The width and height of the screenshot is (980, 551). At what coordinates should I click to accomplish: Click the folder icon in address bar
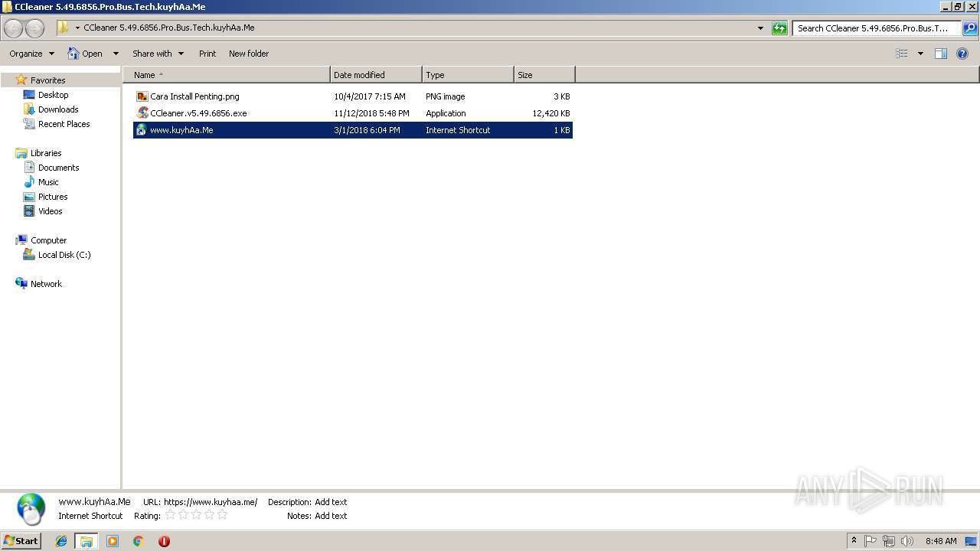64,28
